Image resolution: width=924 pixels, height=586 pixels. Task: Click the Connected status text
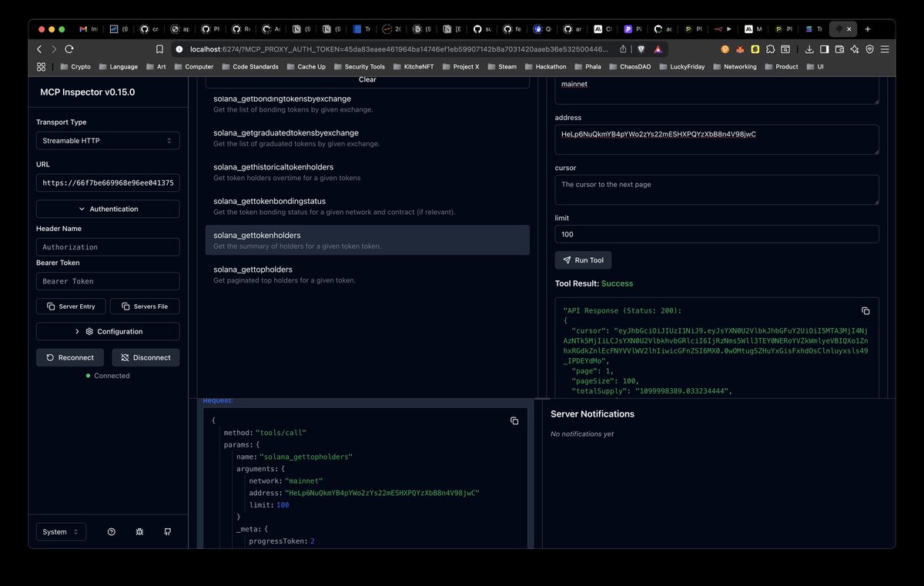tap(112, 376)
